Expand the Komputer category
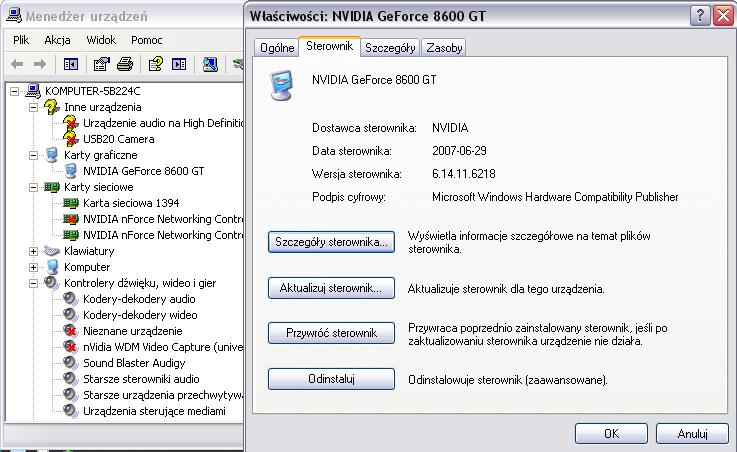The height and width of the screenshot is (452, 737). point(33,267)
